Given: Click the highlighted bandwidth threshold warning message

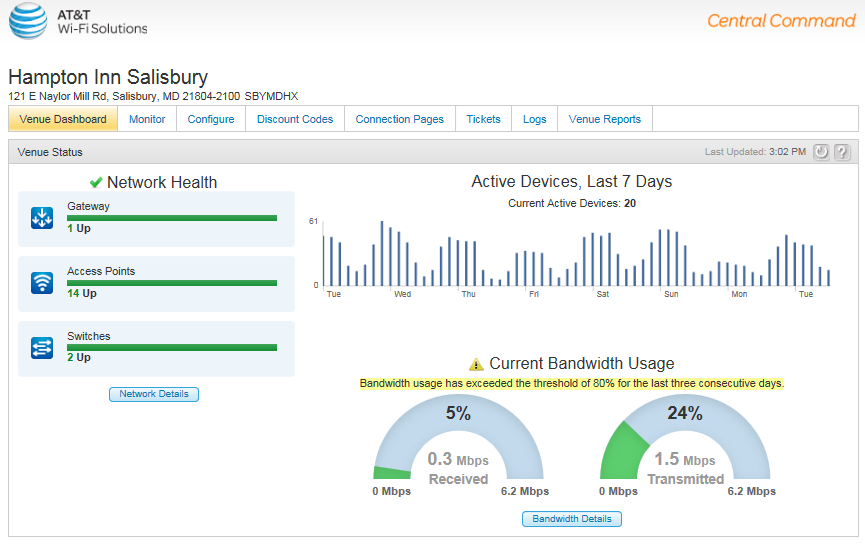Looking at the screenshot, I should point(572,383).
